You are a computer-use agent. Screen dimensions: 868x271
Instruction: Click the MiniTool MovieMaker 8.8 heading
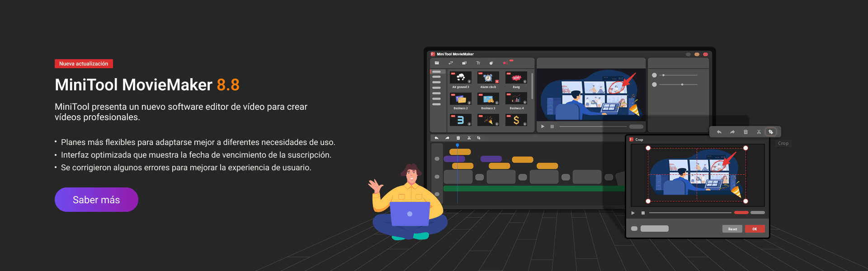[147, 84]
